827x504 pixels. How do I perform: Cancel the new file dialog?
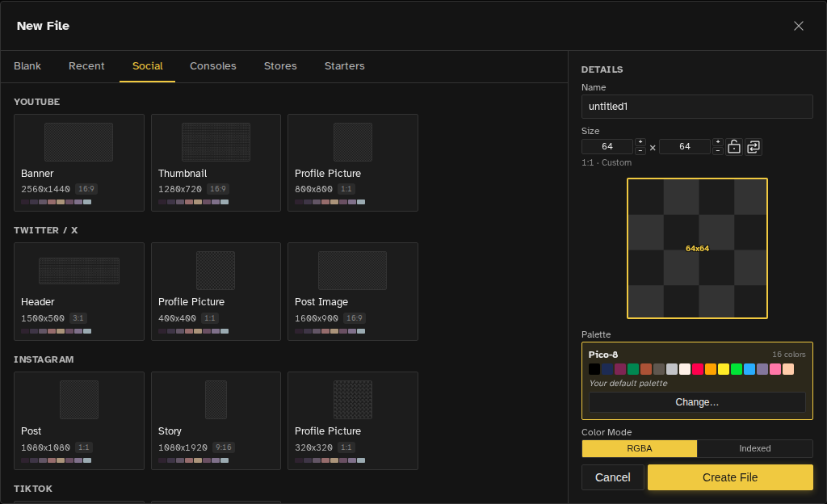[x=612, y=477]
